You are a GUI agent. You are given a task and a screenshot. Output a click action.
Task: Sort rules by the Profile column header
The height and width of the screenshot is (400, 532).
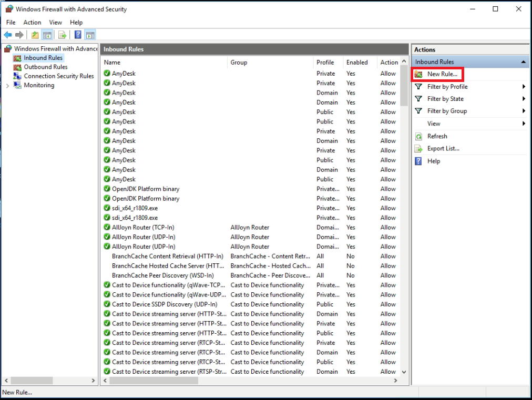329,63
